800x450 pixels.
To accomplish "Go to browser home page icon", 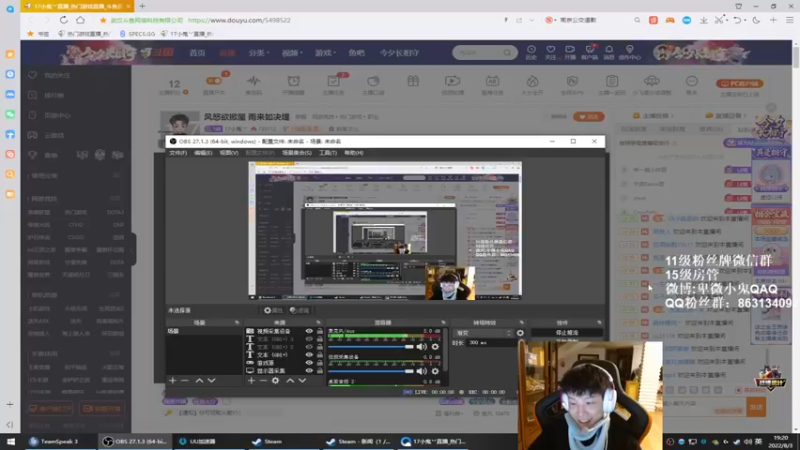I will click(81, 20).
